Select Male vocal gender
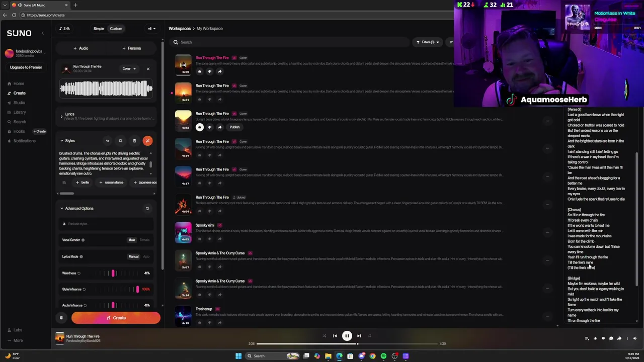This screenshot has width=644, height=362. 132,240
